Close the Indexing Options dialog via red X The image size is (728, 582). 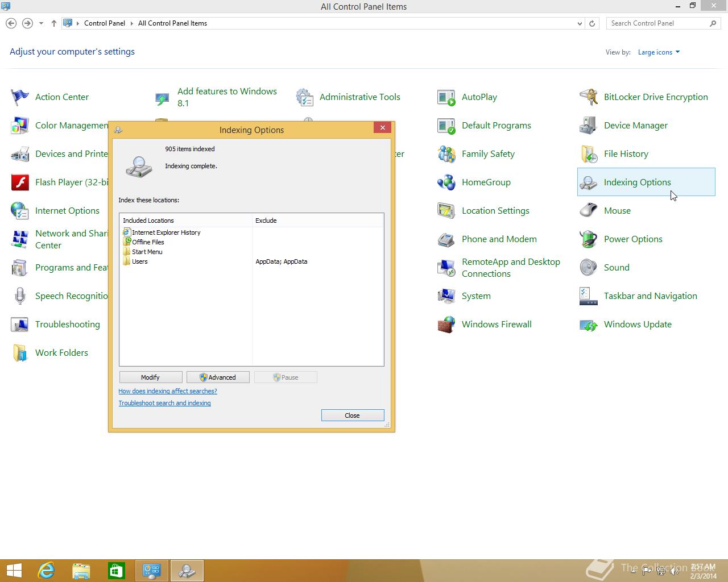[x=383, y=127]
